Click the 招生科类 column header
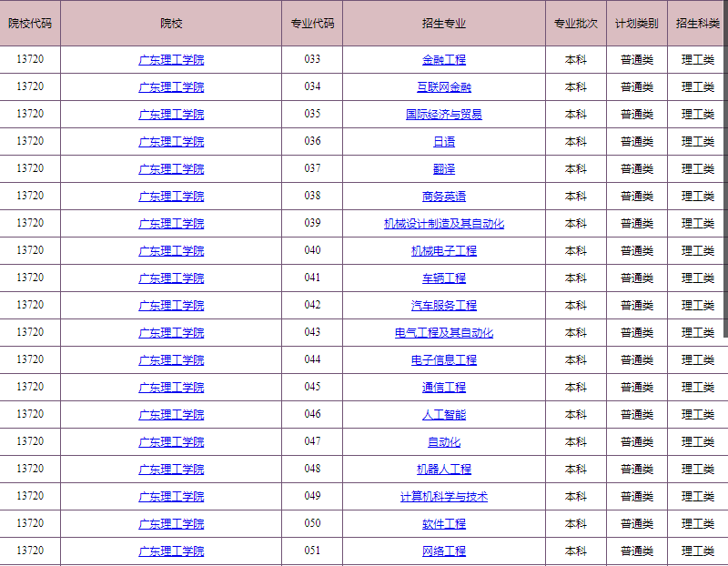This screenshot has width=728, height=566. click(697, 24)
